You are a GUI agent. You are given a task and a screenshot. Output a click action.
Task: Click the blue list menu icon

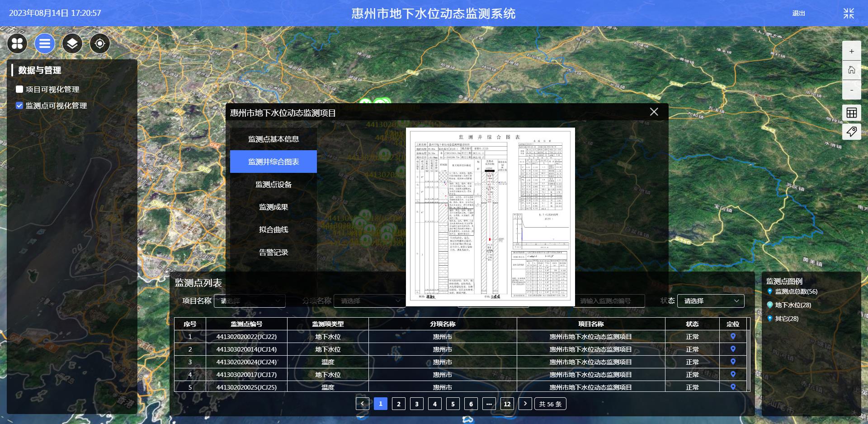click(x=45, y=43)
